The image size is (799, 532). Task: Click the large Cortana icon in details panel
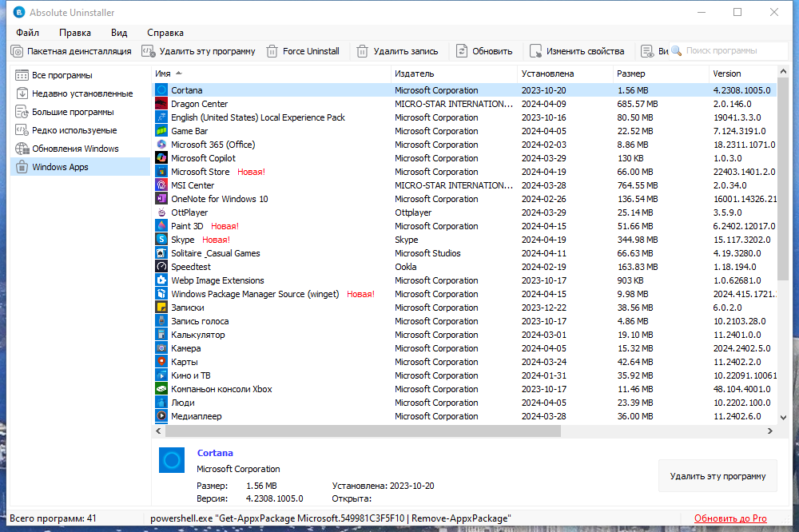pos(172,460)
